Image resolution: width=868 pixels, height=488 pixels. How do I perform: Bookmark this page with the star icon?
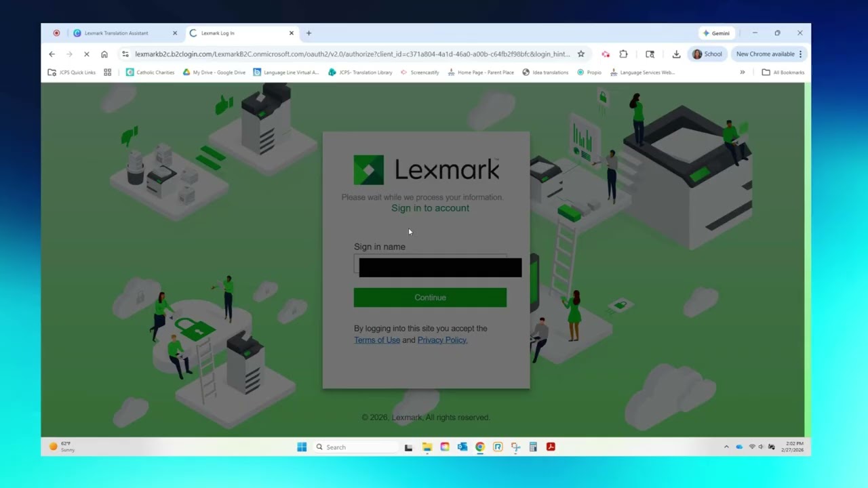[x=581, y=54]
